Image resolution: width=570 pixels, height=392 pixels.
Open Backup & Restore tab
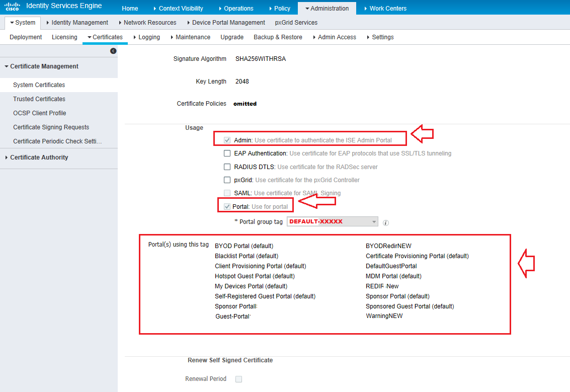pyautogui.click(x=278, y=37)
